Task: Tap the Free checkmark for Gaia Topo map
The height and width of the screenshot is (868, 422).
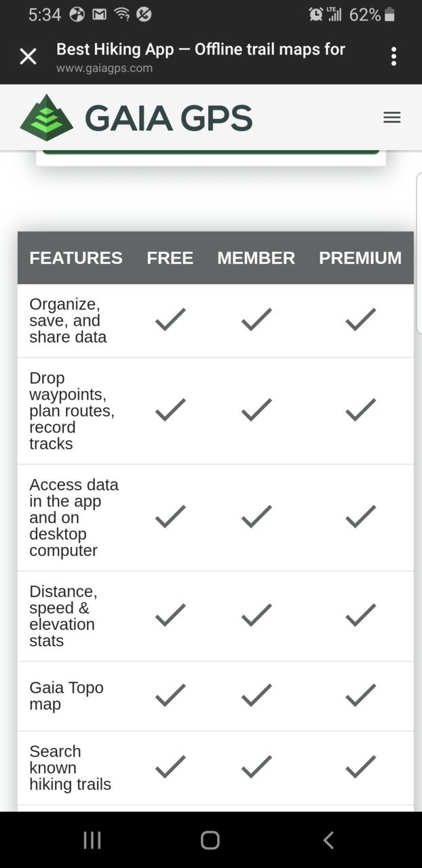Action: click(x=170, y=696)
